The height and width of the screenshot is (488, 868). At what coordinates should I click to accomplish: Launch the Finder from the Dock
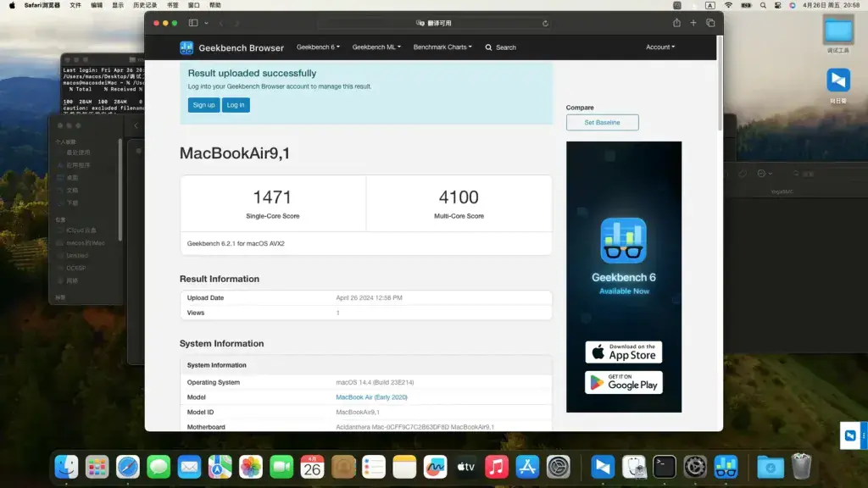pos(66,467)
